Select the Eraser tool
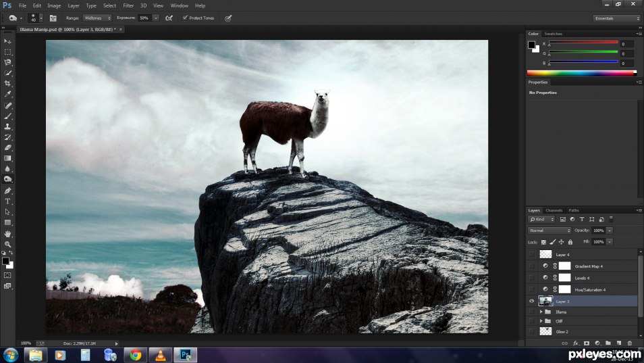Screen dimensions: 644x363 (x=7, y=147)
